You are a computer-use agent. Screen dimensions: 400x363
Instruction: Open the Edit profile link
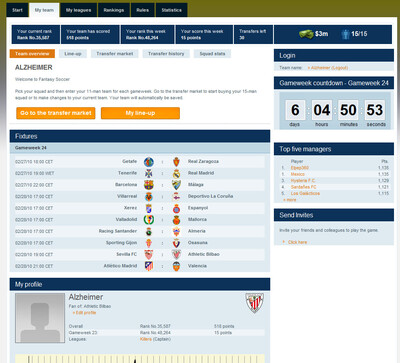pos(84,313)
